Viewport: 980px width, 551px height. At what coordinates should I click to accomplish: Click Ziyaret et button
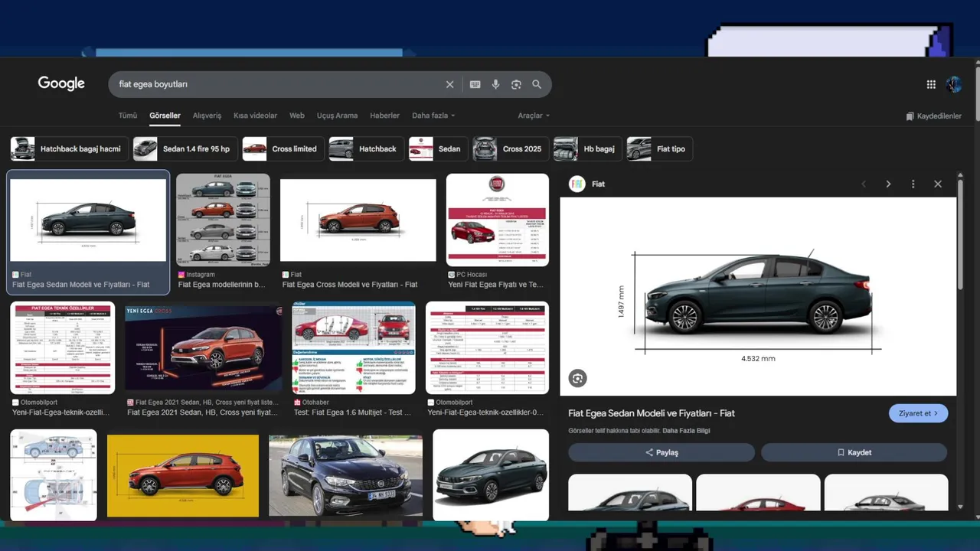[918, 413]
